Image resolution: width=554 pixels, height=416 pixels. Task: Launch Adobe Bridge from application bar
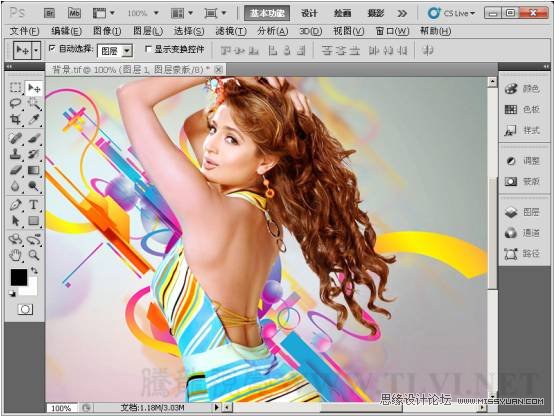(49, 13)
